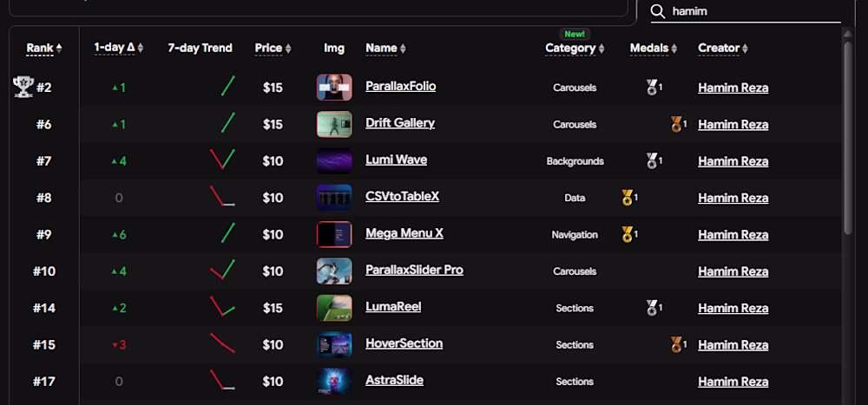Open the ParallaxFolio component link
This screenshot has width=868, height=405.
(x=400, y=87)
